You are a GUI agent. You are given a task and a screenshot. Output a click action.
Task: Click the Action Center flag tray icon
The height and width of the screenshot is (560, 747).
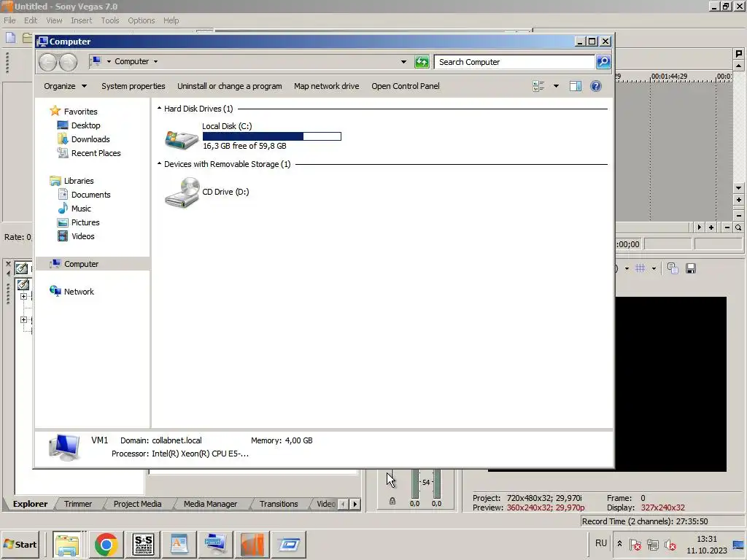click(x=635, y=545)
